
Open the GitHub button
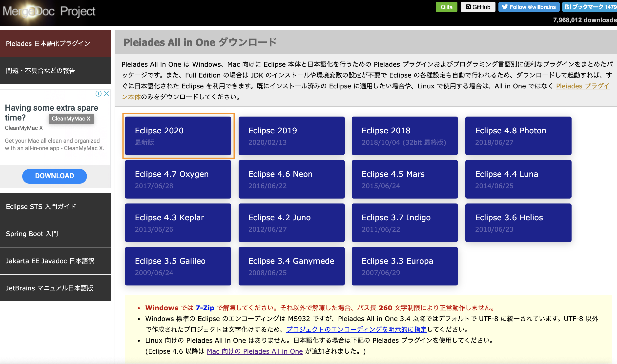pyautogui.click(x=478, y=7)
